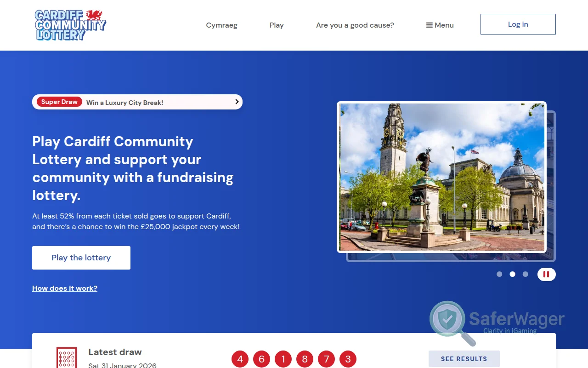Select the third carousel dot
Image resolution: width=588 pixels, height=368 pixels.
point(525,274)
